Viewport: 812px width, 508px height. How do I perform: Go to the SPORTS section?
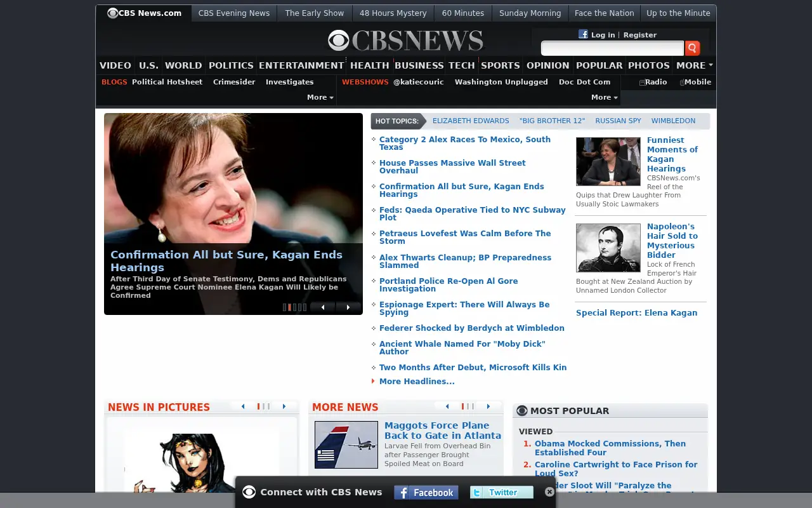click(501, 65)
